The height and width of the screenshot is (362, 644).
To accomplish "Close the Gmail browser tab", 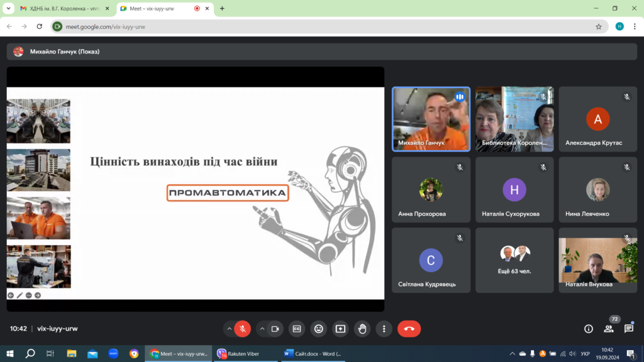I will [x=107, y=8].
